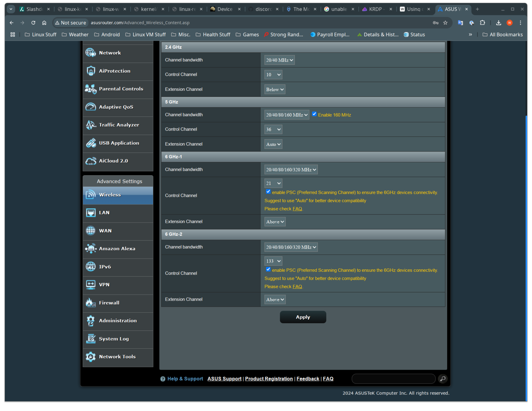Screen dimensions: 532x411
Task: Open 6 GHz-1 Control Channel dropdown showing 21
Action: [x=273, y=183]
